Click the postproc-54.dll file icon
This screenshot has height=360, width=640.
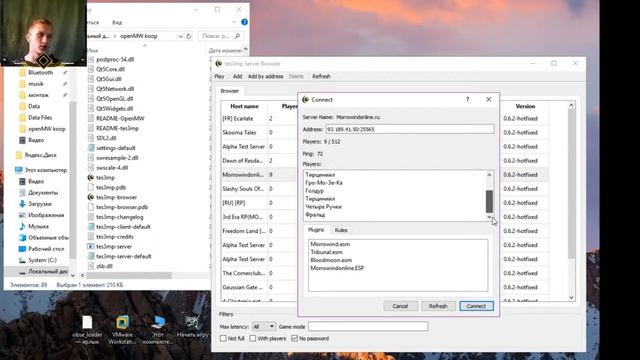pyautogui.click(x=91, y=59)
